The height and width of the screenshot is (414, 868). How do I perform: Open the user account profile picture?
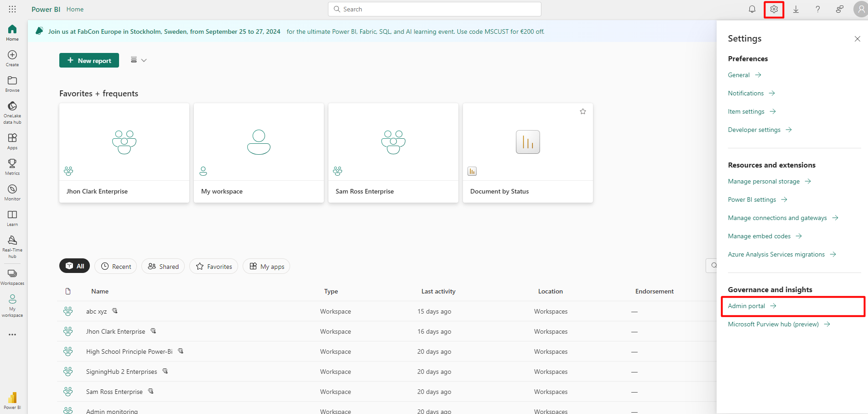click(861, 9)
